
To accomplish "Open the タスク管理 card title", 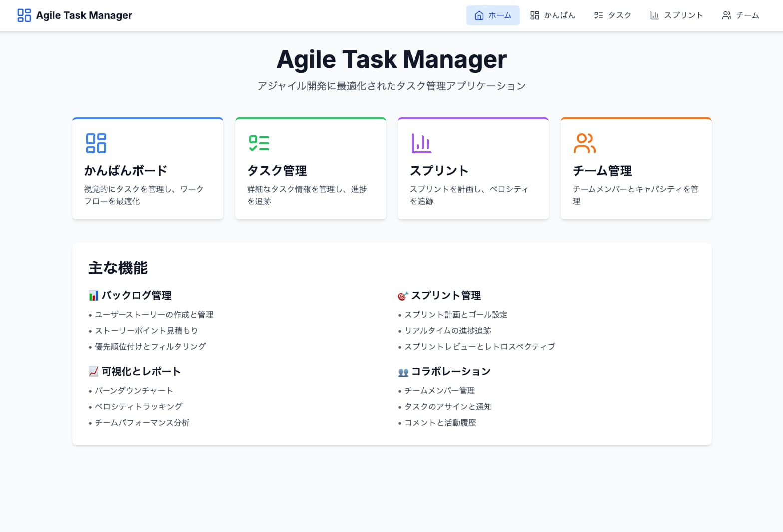I will click(277, 171).
